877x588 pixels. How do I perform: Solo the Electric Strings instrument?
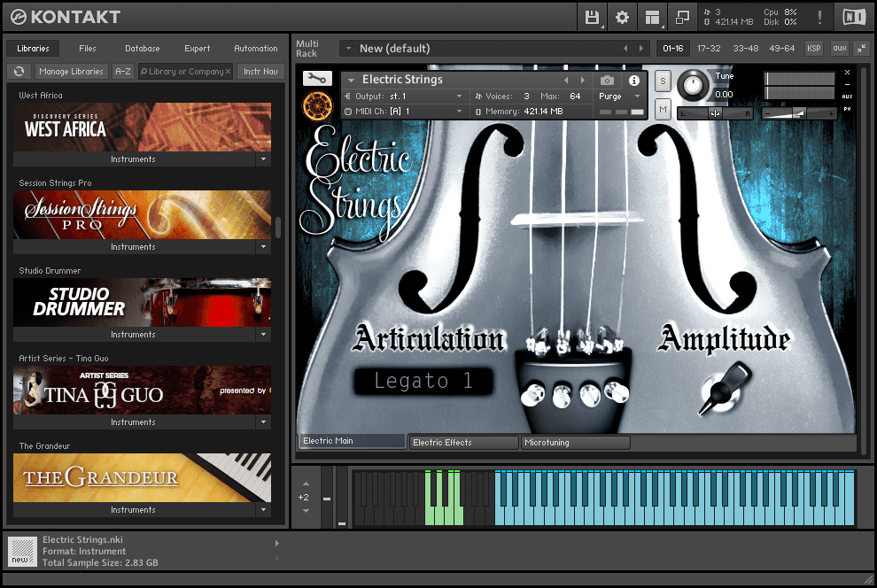tap(662, 81)
